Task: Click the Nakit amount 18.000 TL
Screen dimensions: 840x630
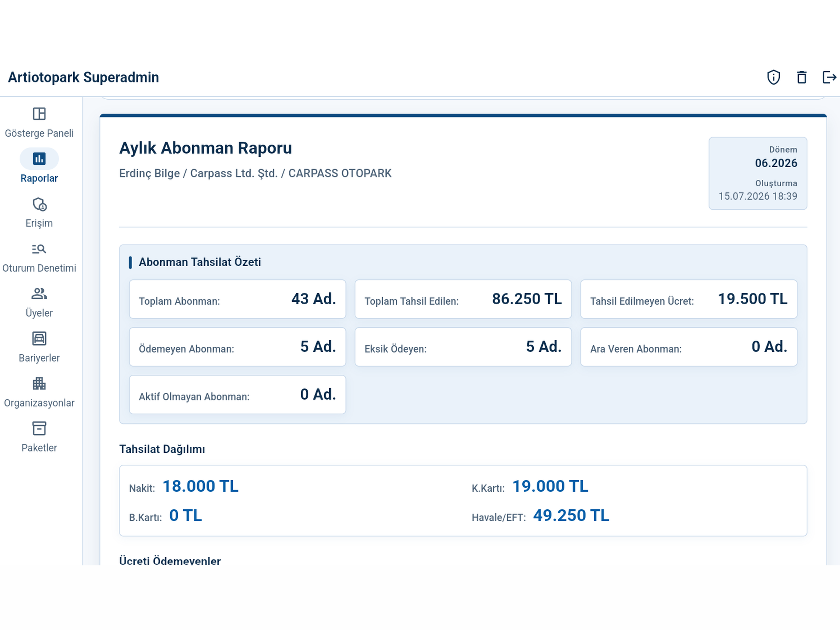Action: click(200, 486)
